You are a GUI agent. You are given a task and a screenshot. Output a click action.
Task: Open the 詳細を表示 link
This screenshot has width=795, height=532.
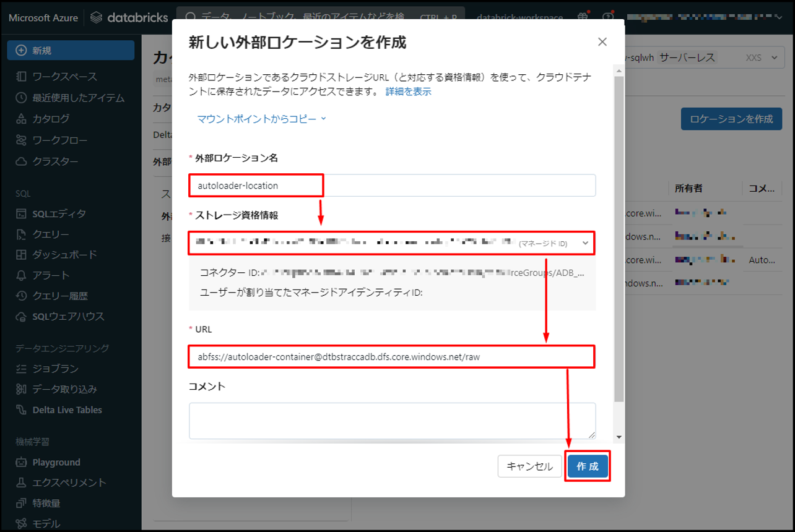(409, 92)
